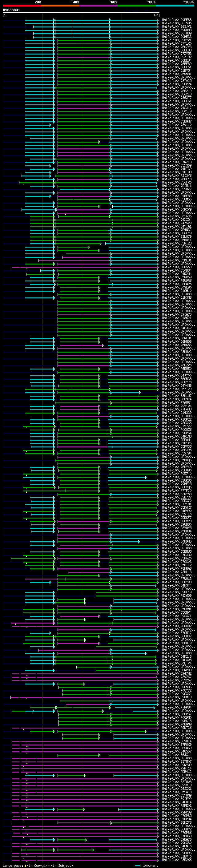The width and height of the screenshot is (197, 868).
Task: Select the UniRef100_P35266 label
Action: tap(177, 860)
